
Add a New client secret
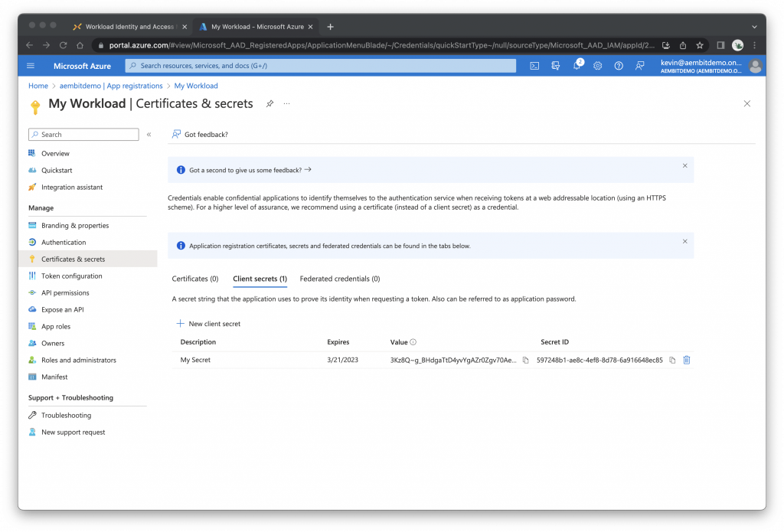[x=208, y=324]
